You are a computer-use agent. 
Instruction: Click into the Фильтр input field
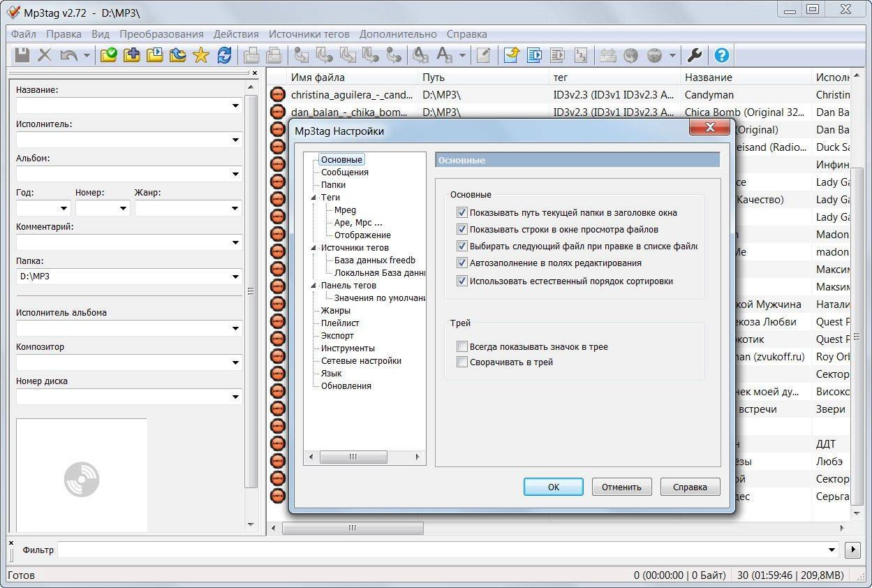pyautogui.click(x=443, y=550)
